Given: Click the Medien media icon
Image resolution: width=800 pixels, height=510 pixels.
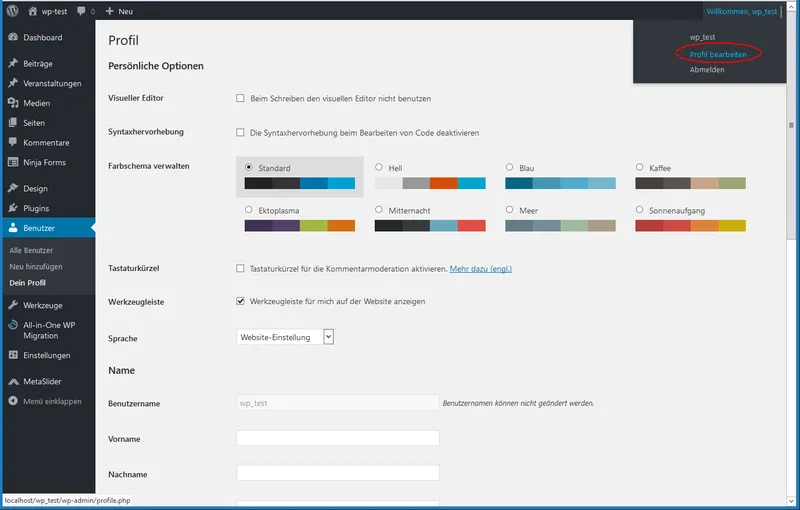Looking at the screenshot, I should coord(13,103).
